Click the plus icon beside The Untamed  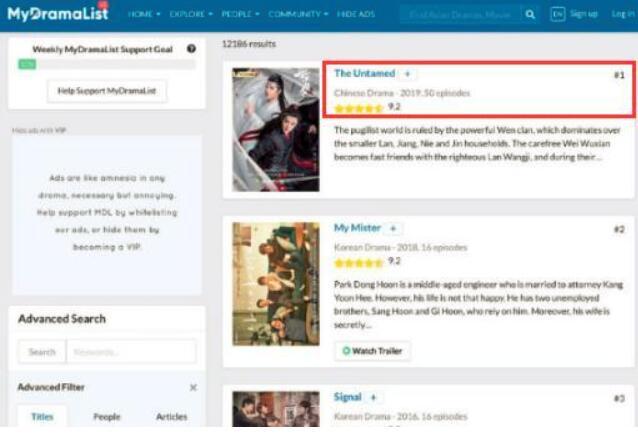(x=409, y=74)
